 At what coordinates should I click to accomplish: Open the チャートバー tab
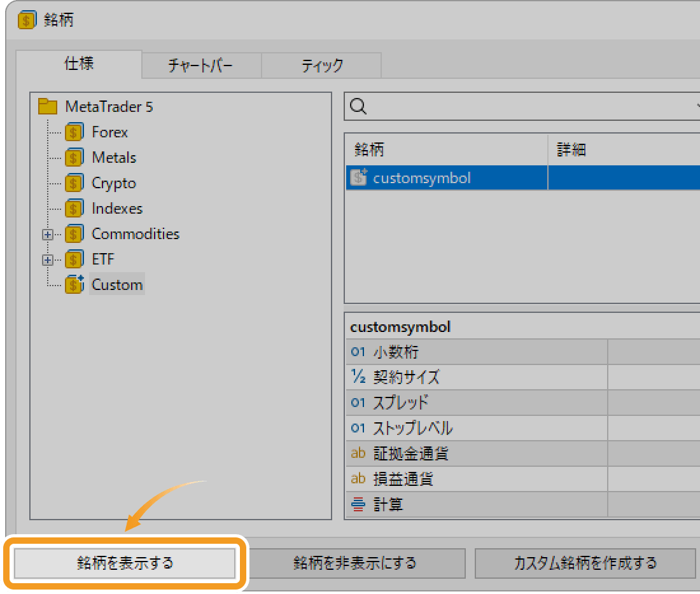201,66
